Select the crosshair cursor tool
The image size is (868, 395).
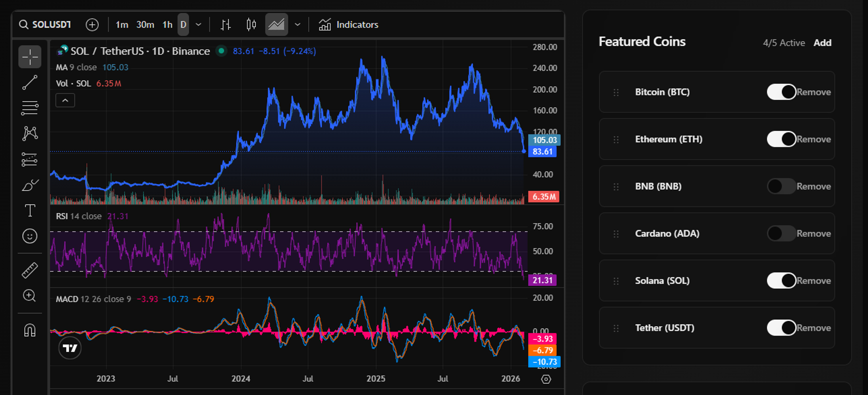tap(30, 57)
